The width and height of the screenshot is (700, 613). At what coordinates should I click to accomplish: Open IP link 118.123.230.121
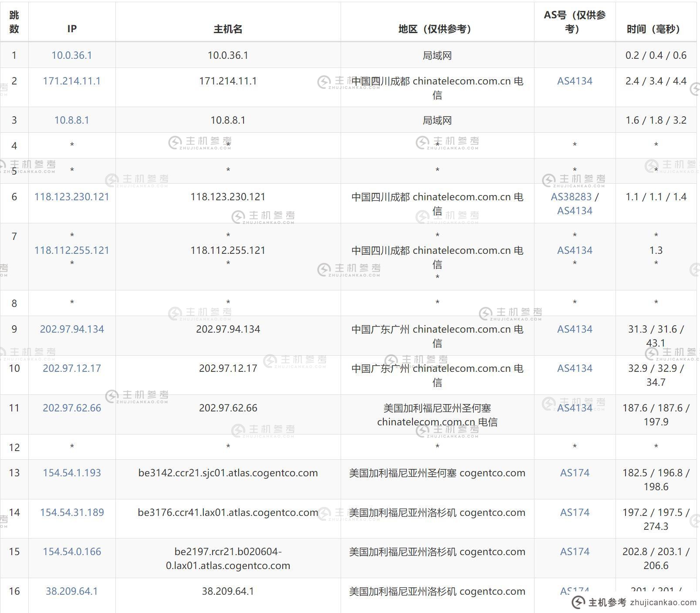coord(71,197)
